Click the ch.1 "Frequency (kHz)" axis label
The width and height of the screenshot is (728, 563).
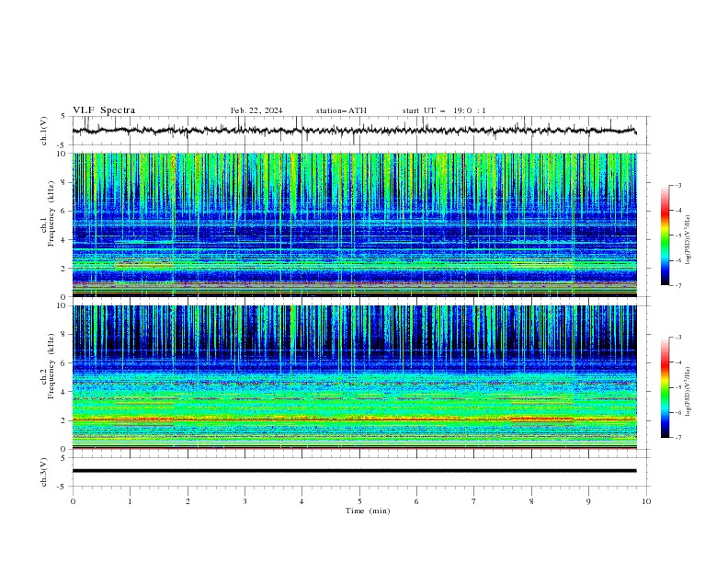click(51, 214)
